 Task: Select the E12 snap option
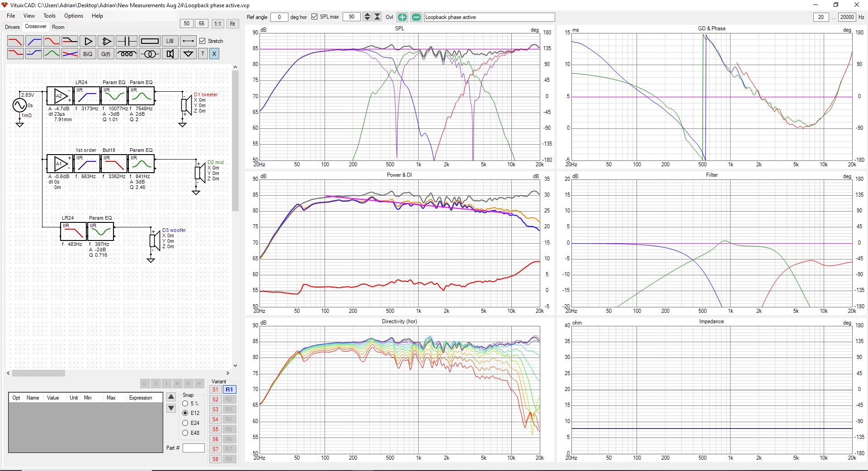[x=185, y=413]
